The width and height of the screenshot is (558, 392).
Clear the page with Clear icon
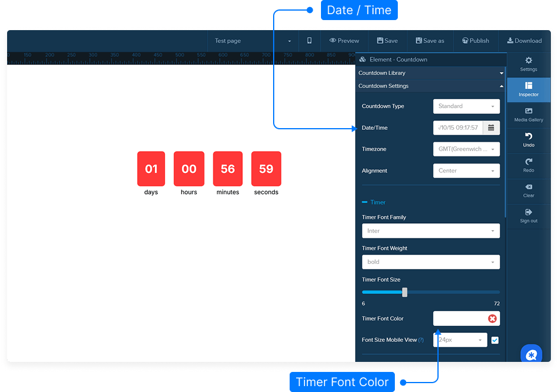[x=528, y=187]
